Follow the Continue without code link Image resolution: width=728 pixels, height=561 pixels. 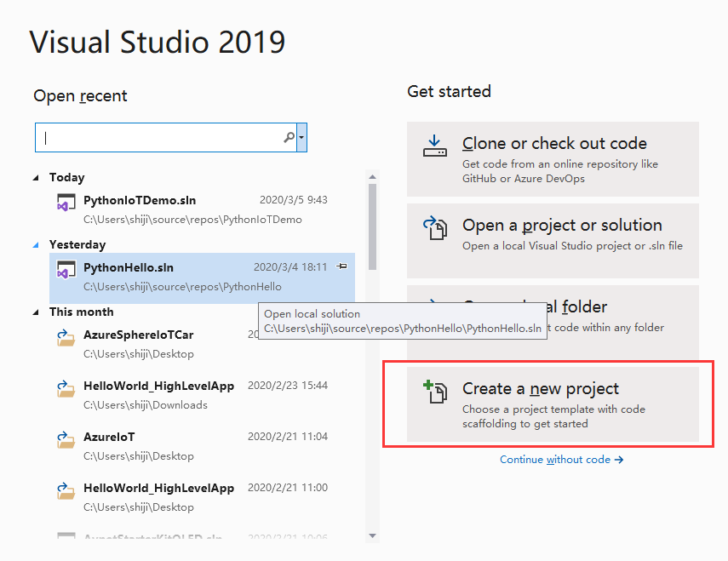(561, 460)
